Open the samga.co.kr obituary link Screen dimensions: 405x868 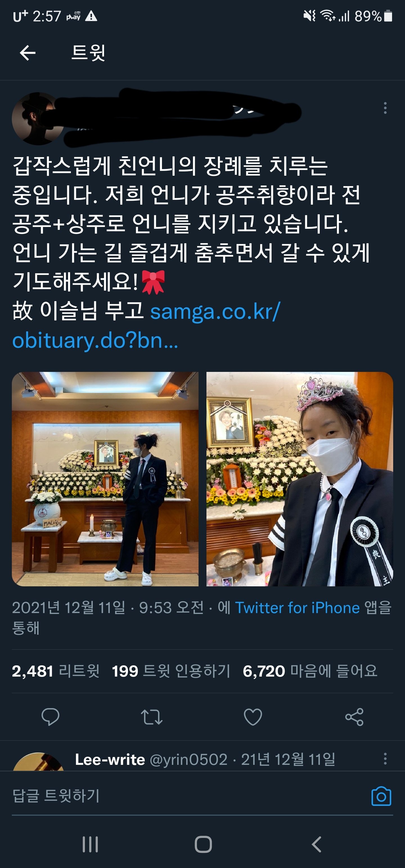[x=147, y=326]
